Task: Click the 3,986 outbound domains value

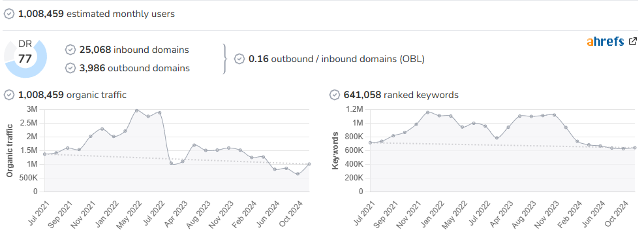Action: coord(134,68)
